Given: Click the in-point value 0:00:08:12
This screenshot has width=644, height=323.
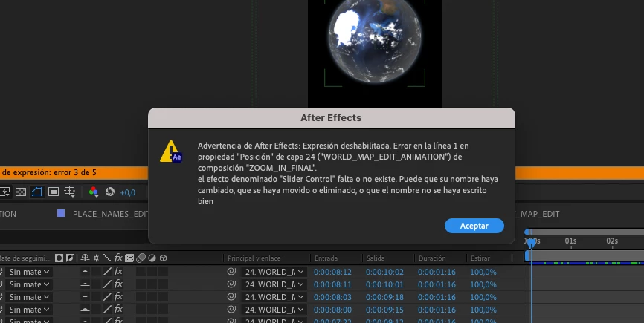Looking at the screenshot, I should click(332, 272).
